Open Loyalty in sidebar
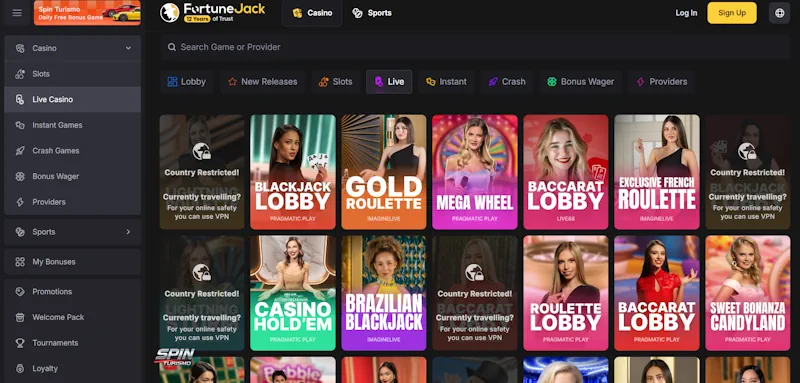 72,368
